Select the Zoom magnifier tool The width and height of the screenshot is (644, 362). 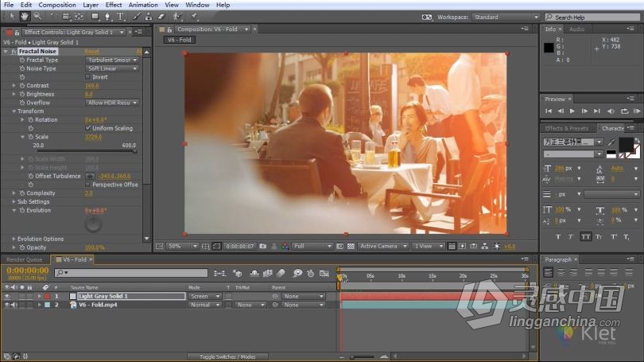[x=37, y=17]
